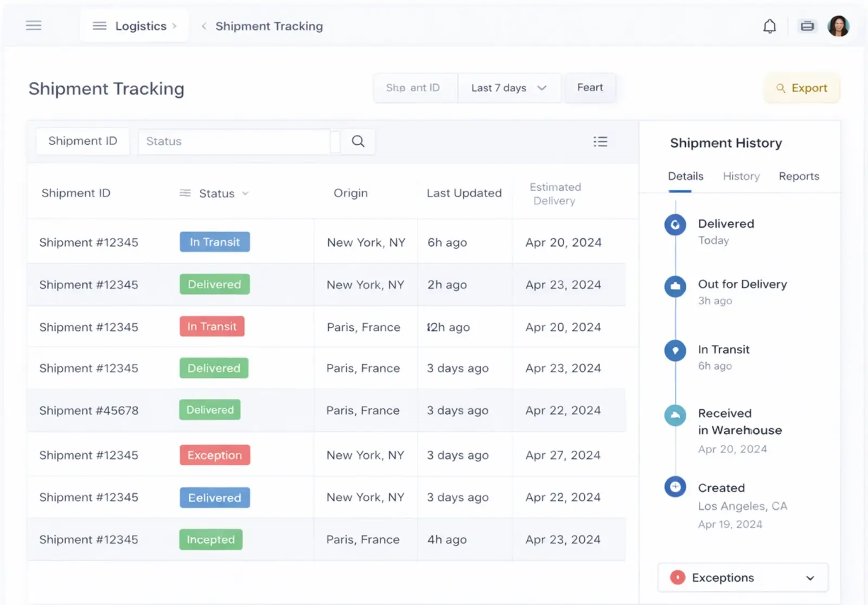This screenshot has height=605, width=868.
Task: Open the Reports tab
Action: coord(799,176)
